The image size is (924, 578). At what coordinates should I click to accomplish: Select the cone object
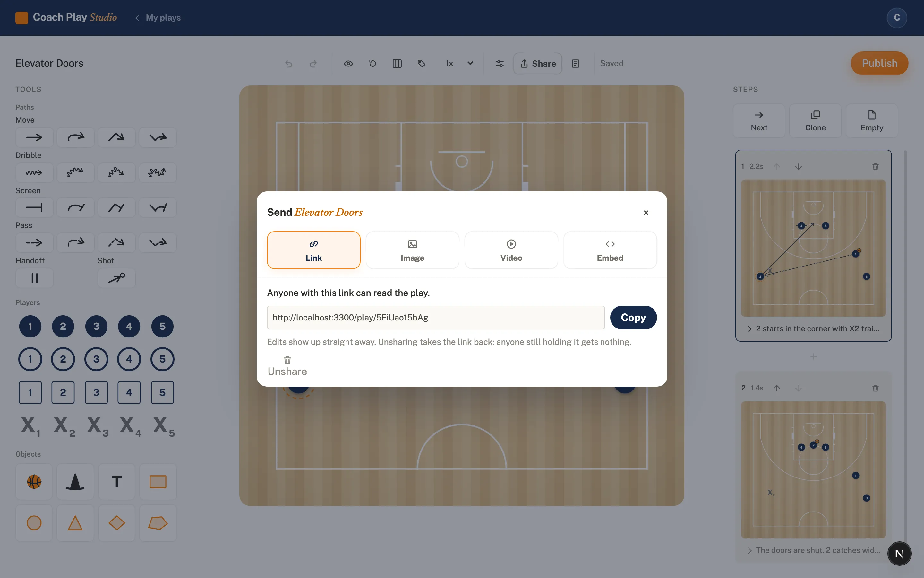pyautogui.click(x=75, y=482)
